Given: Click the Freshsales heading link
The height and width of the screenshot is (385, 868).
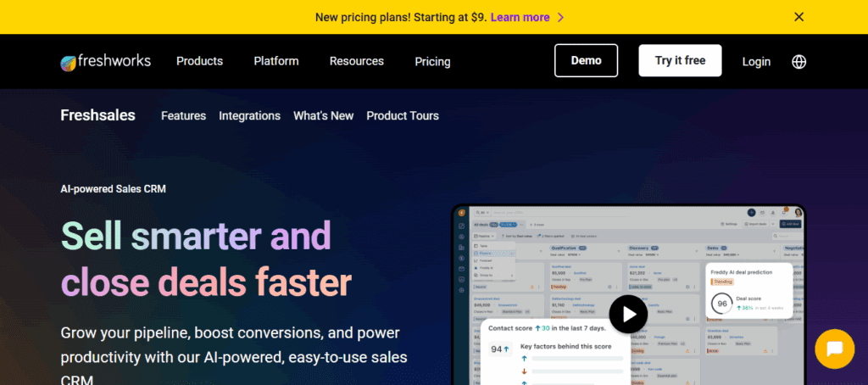Looking at the screenshot, I should (x=98, y=115).
